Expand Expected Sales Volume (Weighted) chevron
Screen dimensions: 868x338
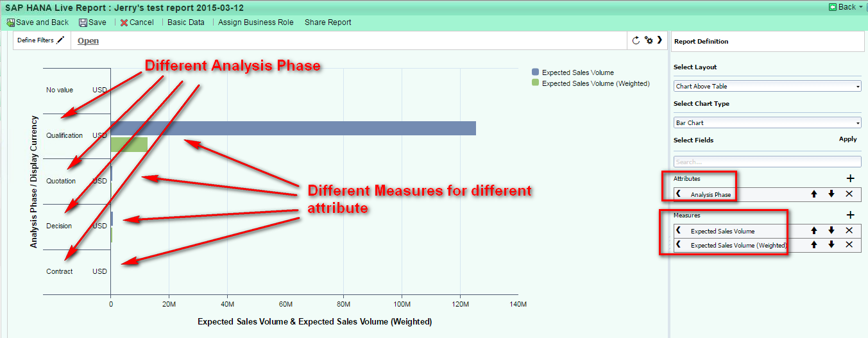tap(678, 244)
